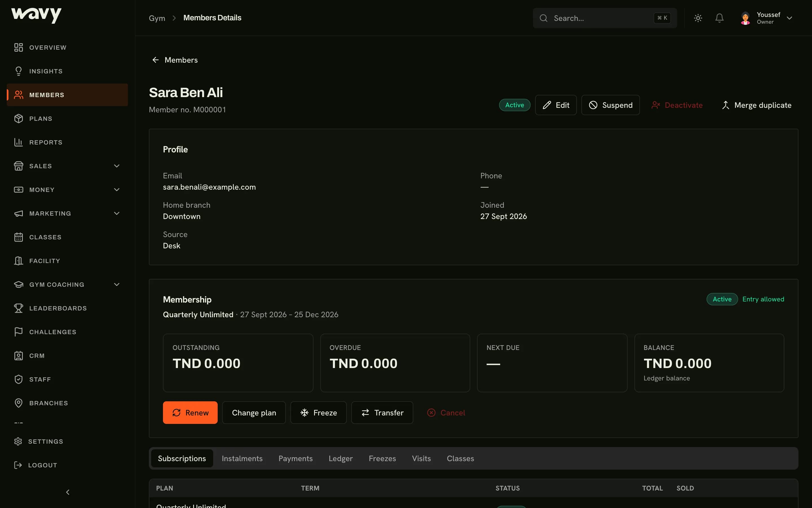Open the Ledger tab
The height and width of the screenshot is (508, 812).
click(x=340, y=458)
